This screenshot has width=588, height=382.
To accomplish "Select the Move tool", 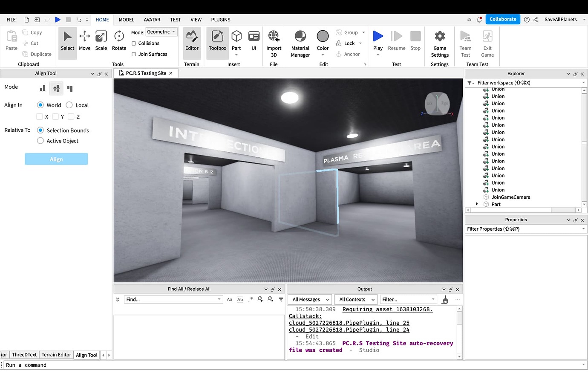I will tap(84, 41).
